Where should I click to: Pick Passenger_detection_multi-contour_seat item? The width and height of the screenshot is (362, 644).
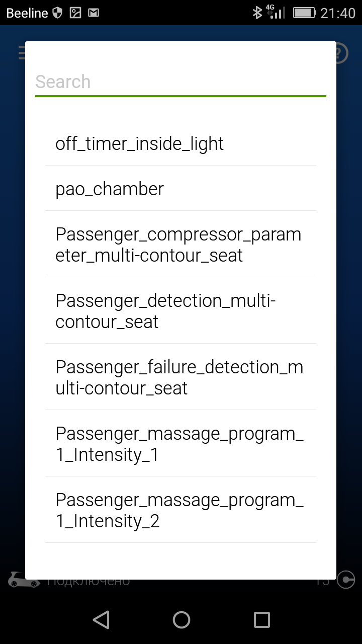180,311
